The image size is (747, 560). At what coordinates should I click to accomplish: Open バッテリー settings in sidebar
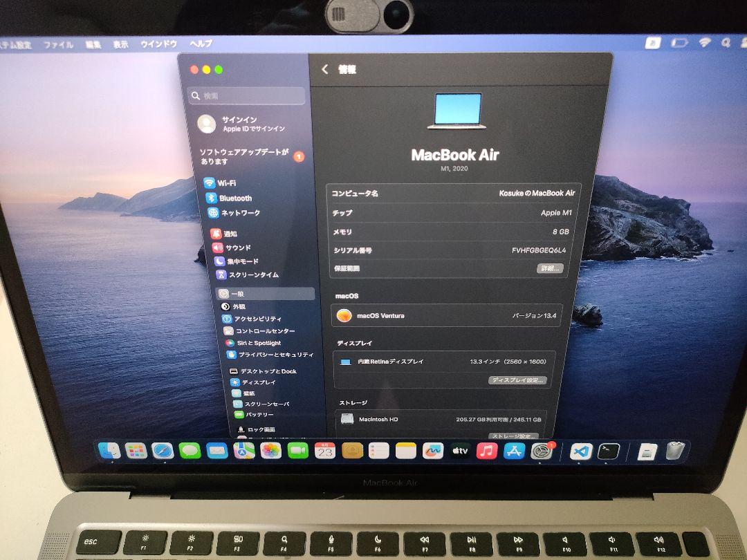[254, 414]
